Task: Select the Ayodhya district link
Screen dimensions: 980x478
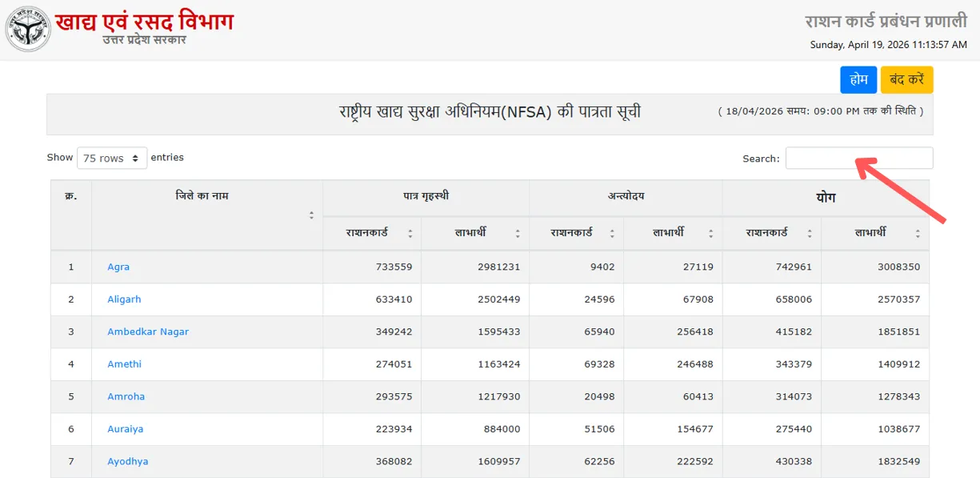Action: 128,461
